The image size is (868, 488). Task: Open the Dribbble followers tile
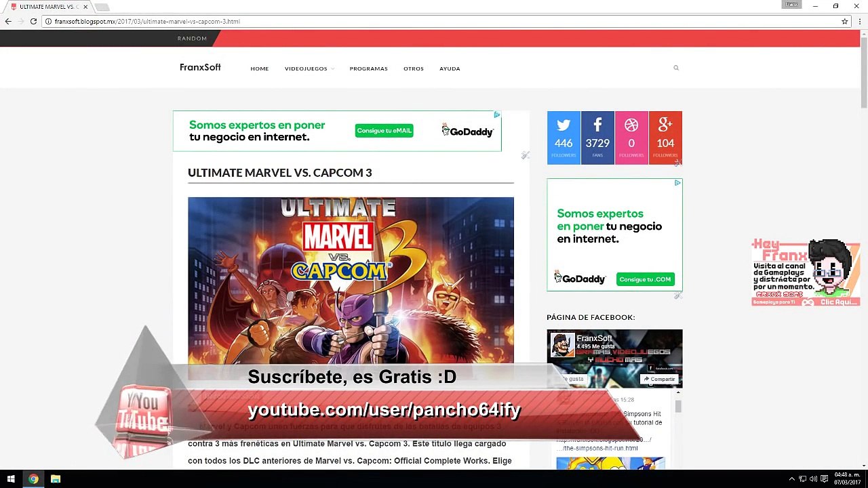[631, 138]
